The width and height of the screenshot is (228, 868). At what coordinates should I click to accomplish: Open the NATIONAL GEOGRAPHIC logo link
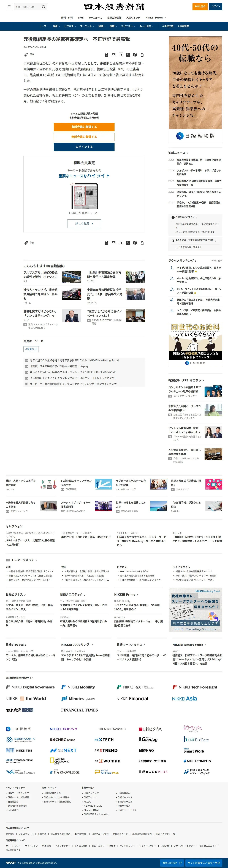click(59, 761)
